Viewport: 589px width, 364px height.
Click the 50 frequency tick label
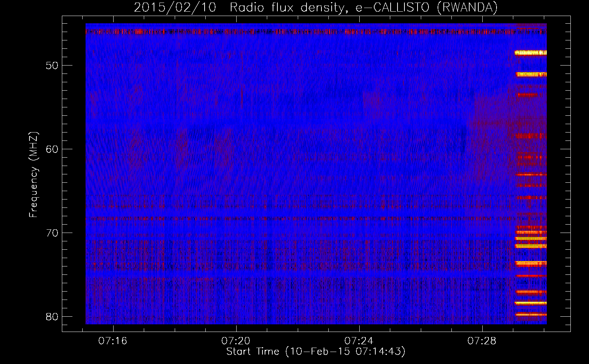click(x=52, y=66)
